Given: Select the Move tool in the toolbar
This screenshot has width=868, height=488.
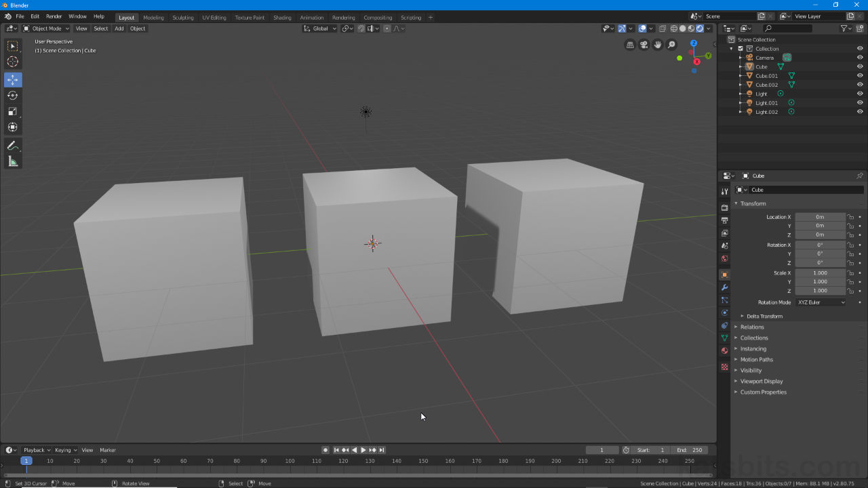Looking at the screenshot, I should click(13, 79).
